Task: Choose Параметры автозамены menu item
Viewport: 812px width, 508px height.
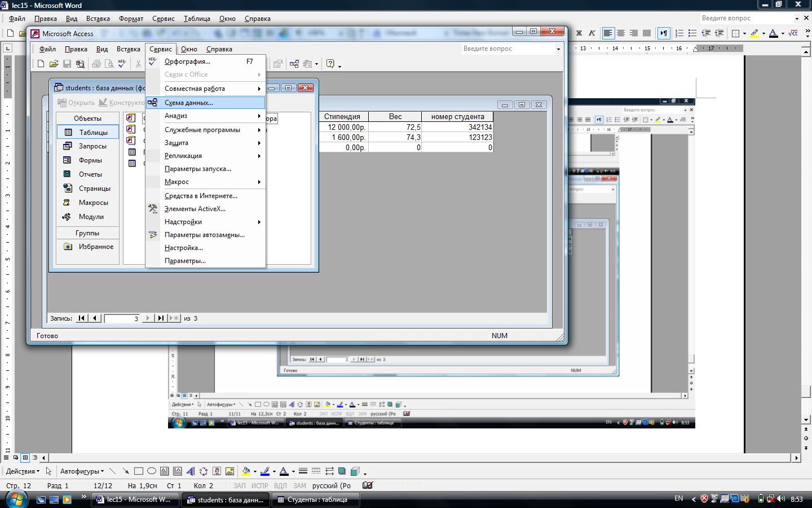Action: coord(205,235)
